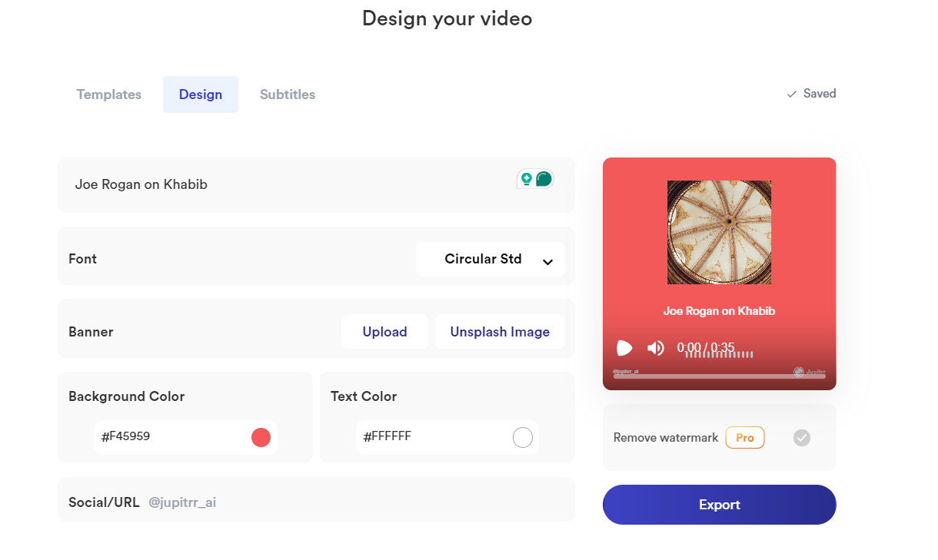
Task: Click the Text Color label
Action: [364, 396]
